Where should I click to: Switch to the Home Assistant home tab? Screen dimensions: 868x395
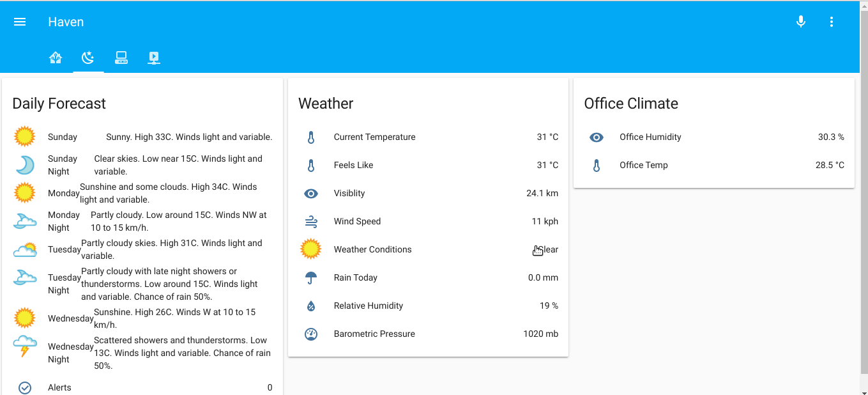click(x=56, y=58)
